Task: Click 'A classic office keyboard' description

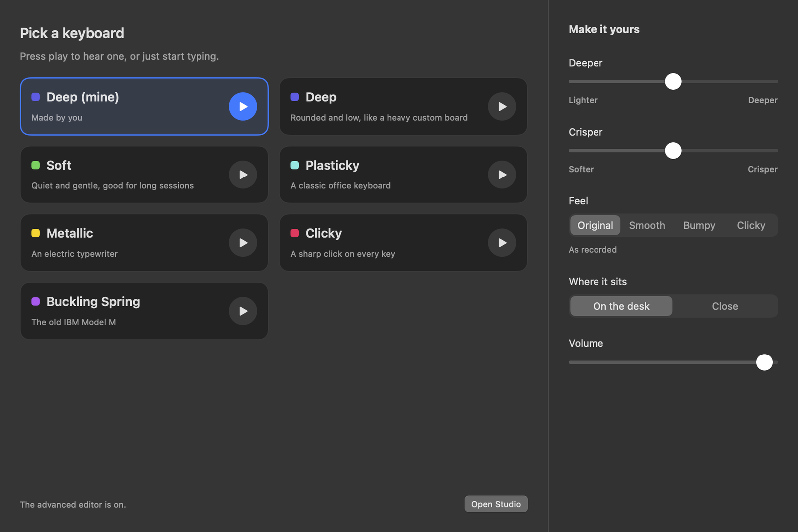Action: tap(340, 185)
